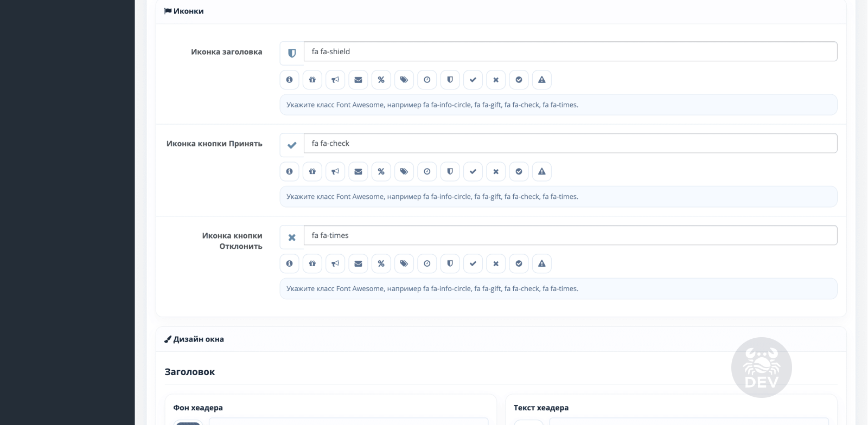The height and width of the screenshot is (425, 868).
Task: Apply warning triangle icon to Иконка заголовка
Action: coord(542,80)
